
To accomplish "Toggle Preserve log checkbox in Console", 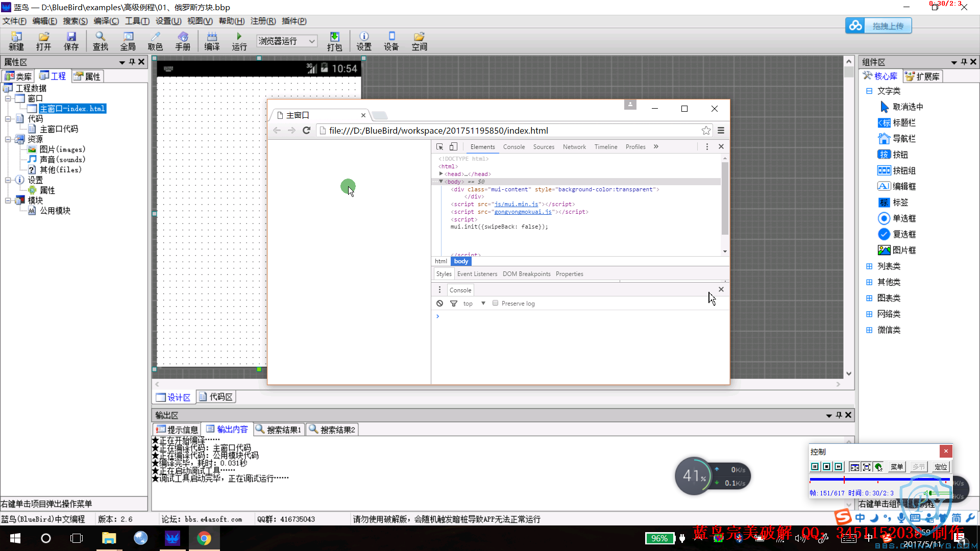I will pyautogui.click(x=495, y=303).
